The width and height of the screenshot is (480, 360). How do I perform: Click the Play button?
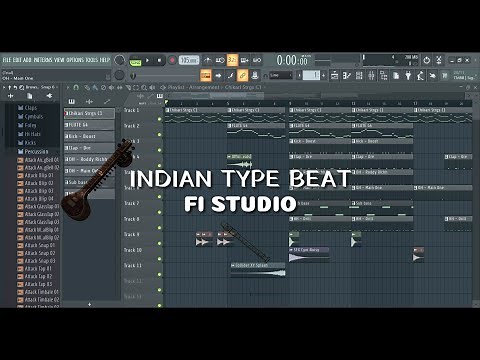[x=148, y=61]
